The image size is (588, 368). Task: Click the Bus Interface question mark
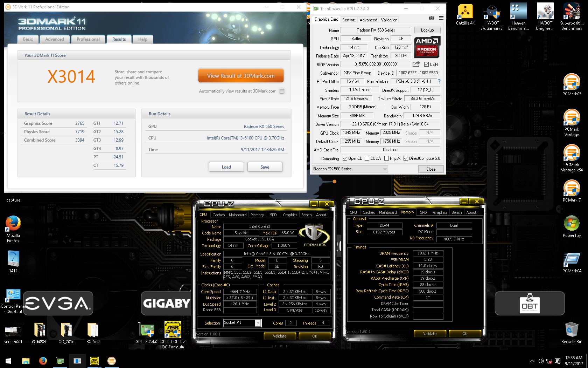click(439, 81)
